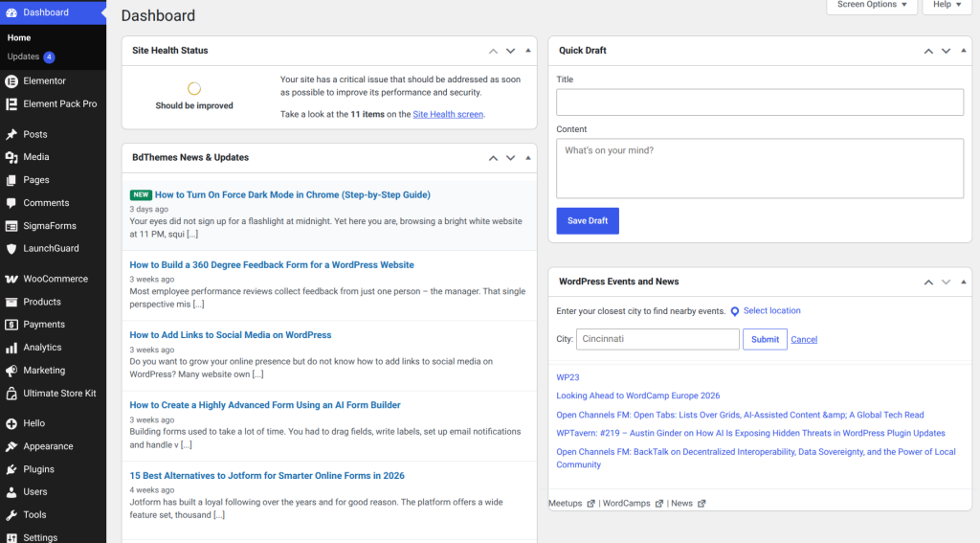Open Add Links to Social Media article

point(230,335)
